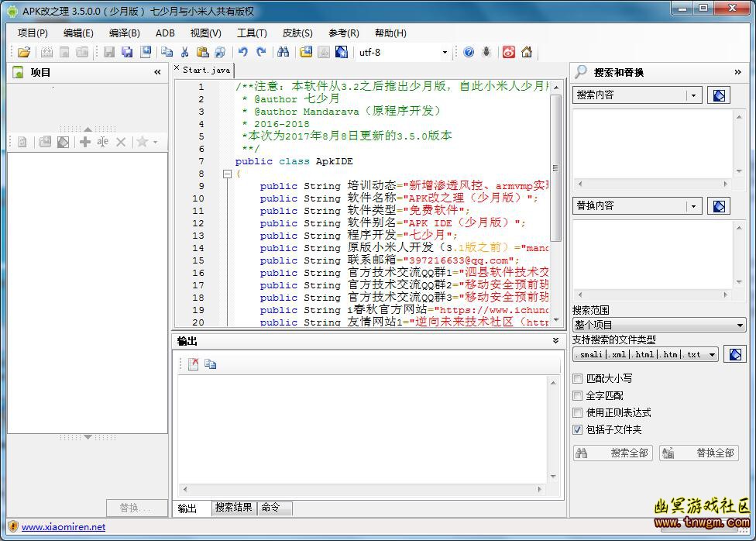Click the copy output icon in output panel

coord(210,364)
